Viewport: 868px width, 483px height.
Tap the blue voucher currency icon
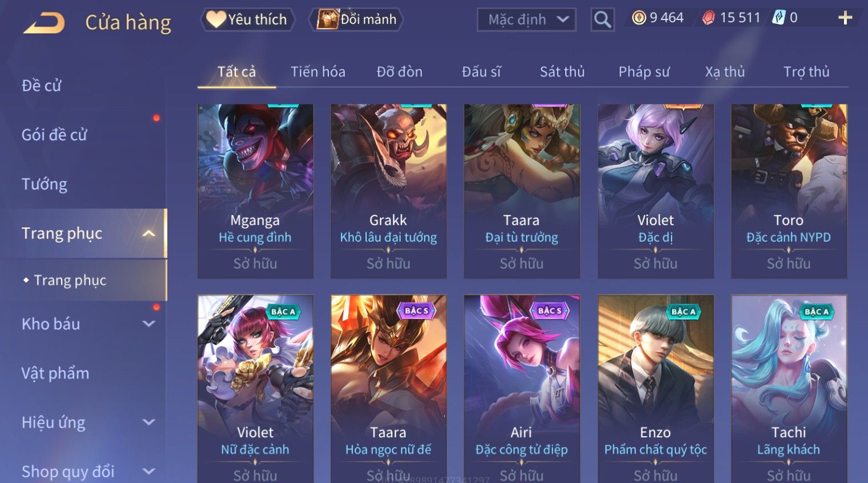[778, 18]
